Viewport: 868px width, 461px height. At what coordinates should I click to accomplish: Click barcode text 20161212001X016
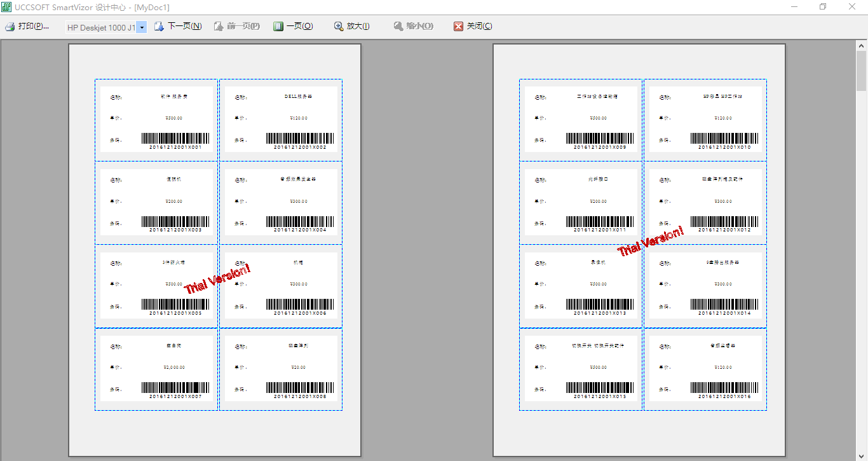point(724,397)
